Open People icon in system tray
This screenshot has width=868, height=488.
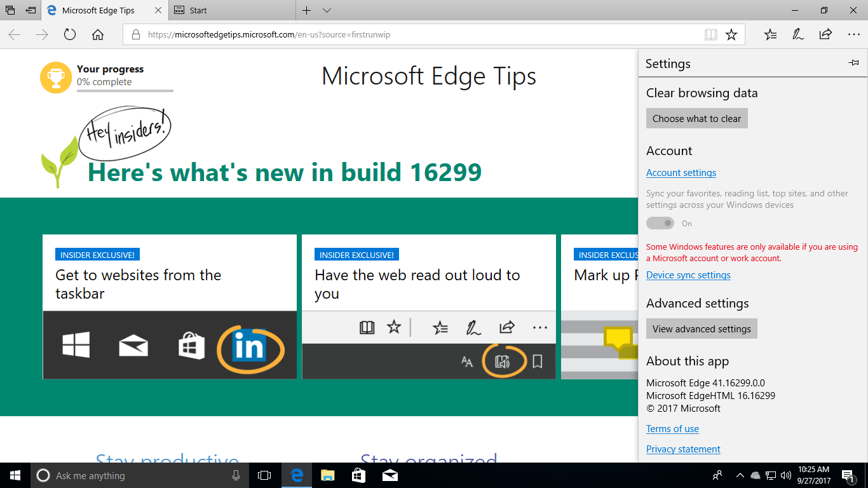(717, 475)
